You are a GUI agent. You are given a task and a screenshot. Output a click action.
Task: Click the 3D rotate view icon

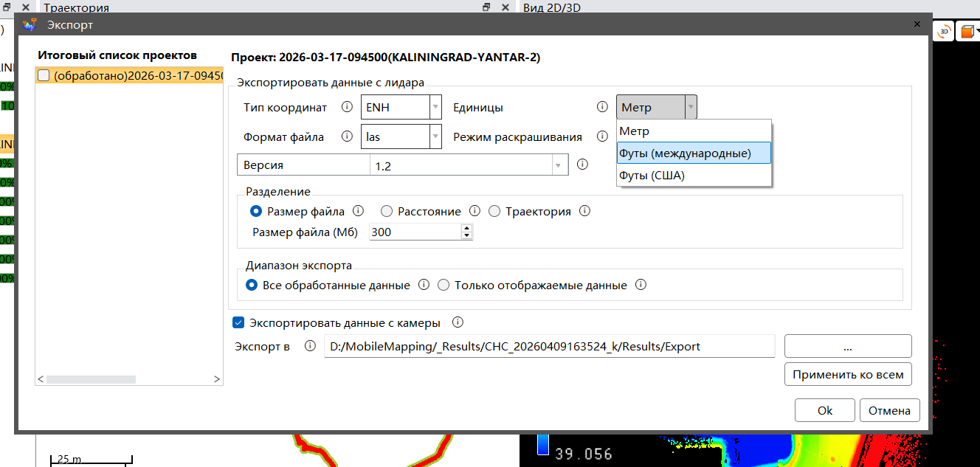[x=944, y=32]
